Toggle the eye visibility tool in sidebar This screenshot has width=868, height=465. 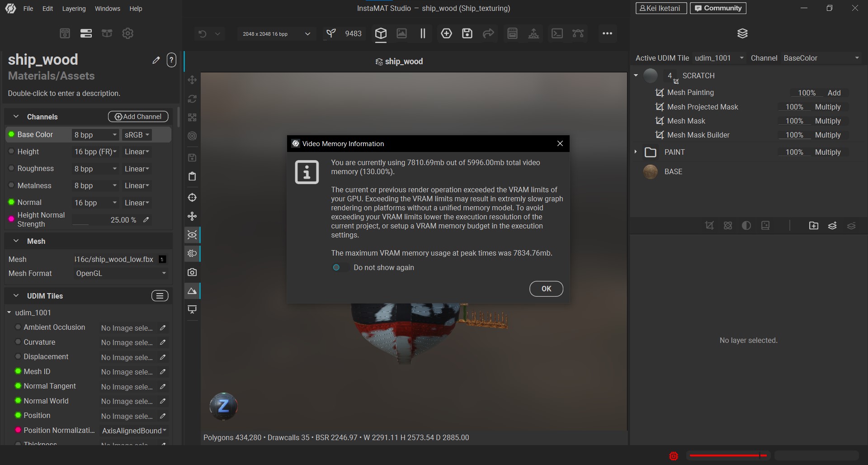pyautogui.click(x=192, y=235)
